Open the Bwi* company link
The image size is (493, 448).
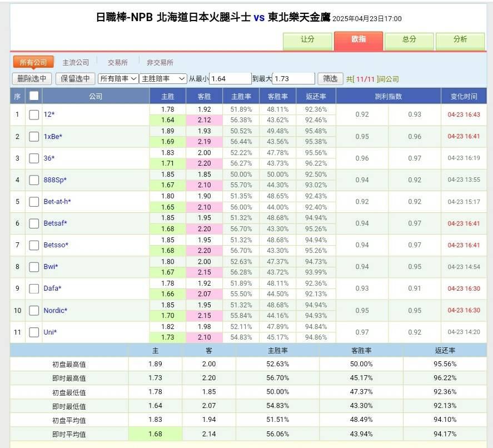point(51,267)
